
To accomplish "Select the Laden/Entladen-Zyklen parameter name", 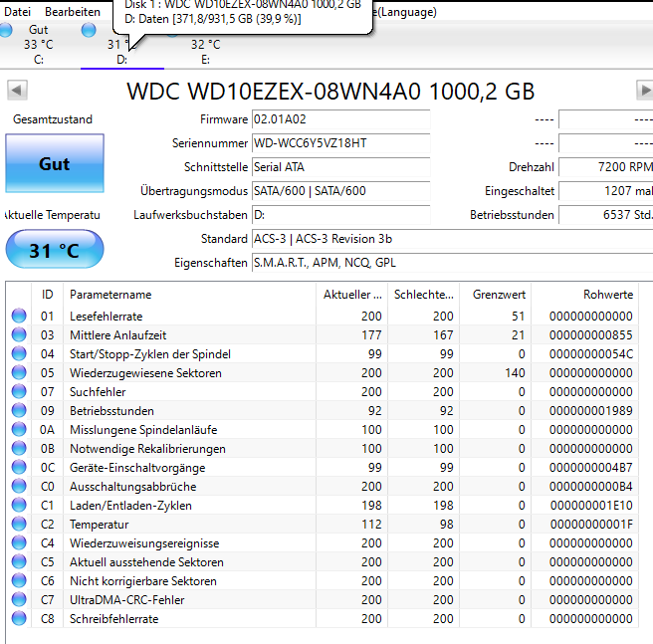I will pyautogui.click(x=130, y=506).
